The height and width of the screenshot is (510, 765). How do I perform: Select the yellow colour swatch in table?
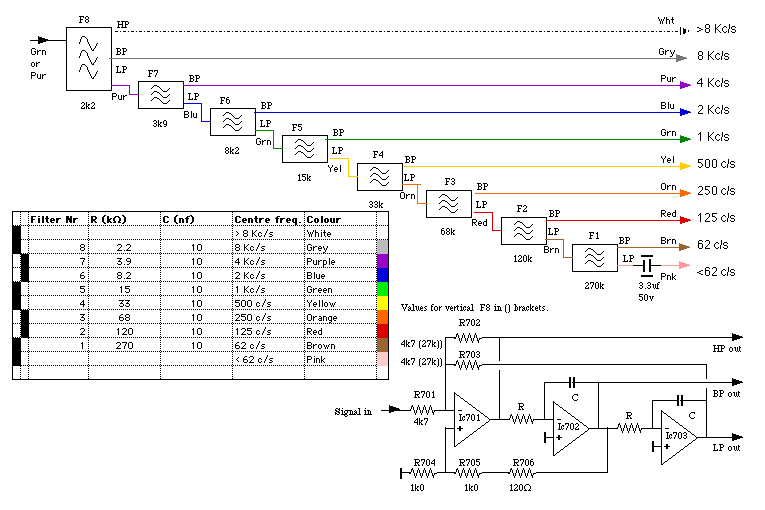coord(381,303)
